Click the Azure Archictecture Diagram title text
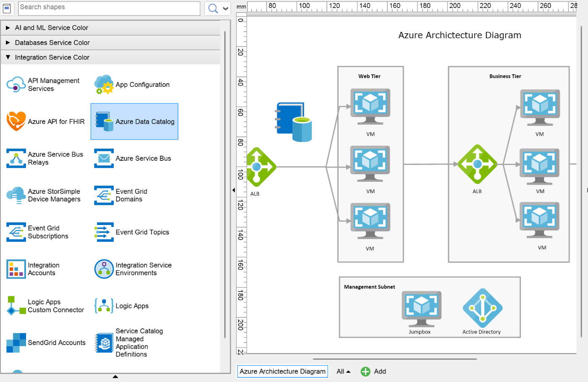 pos(460,35)
